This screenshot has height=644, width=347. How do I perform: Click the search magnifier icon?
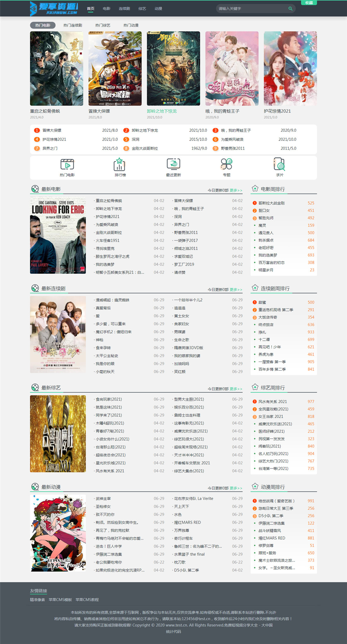tap(290, 9)
